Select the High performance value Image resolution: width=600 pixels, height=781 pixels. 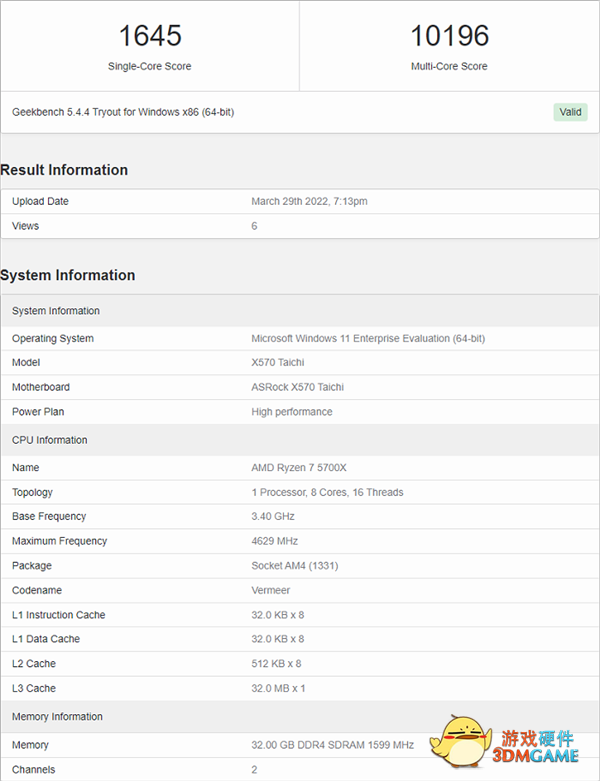pos(292,412)
